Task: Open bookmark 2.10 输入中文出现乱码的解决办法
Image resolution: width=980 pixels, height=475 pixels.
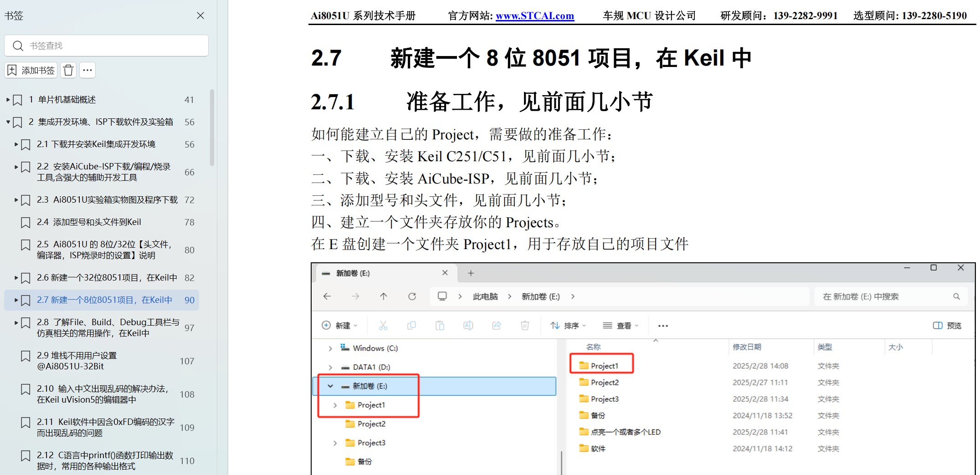Action: 103,394
